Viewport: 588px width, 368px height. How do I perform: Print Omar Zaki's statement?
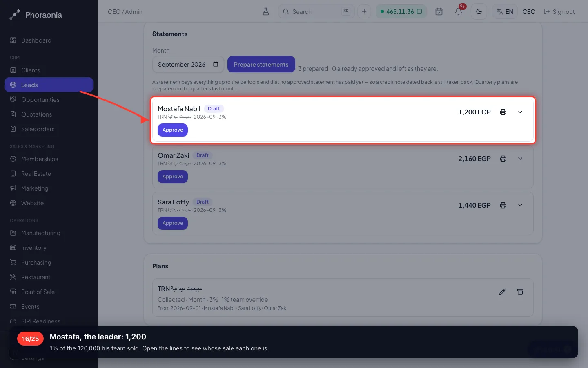[503, 159]
